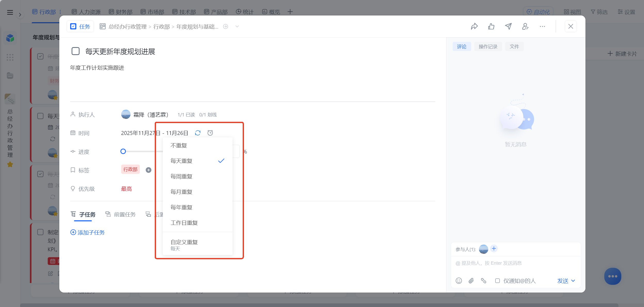
Task: Open the 任务 type selector
Action: [x=80, y=26]
